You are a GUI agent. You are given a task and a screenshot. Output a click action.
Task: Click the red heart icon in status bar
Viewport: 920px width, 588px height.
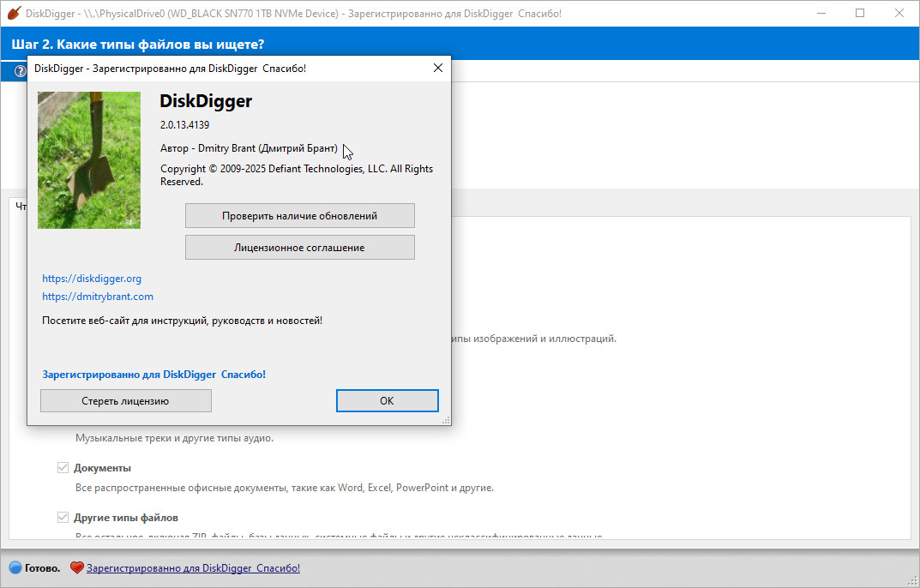click(x=76, y=567)
